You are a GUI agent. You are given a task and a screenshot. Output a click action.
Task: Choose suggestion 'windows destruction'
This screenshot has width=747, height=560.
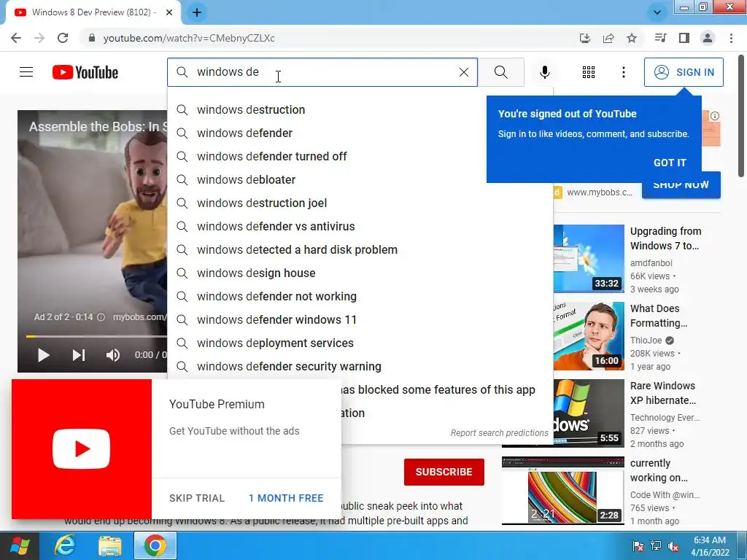coord(360,109)
